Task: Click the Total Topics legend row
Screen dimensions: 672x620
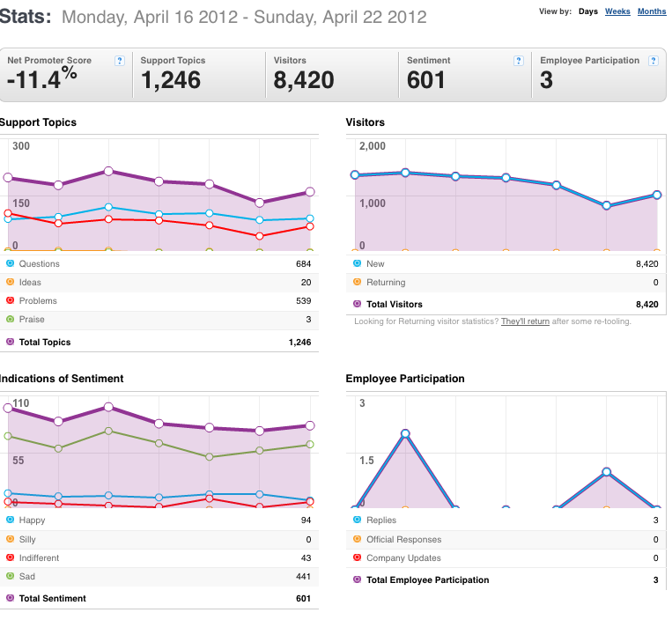Action: point(159,342)
